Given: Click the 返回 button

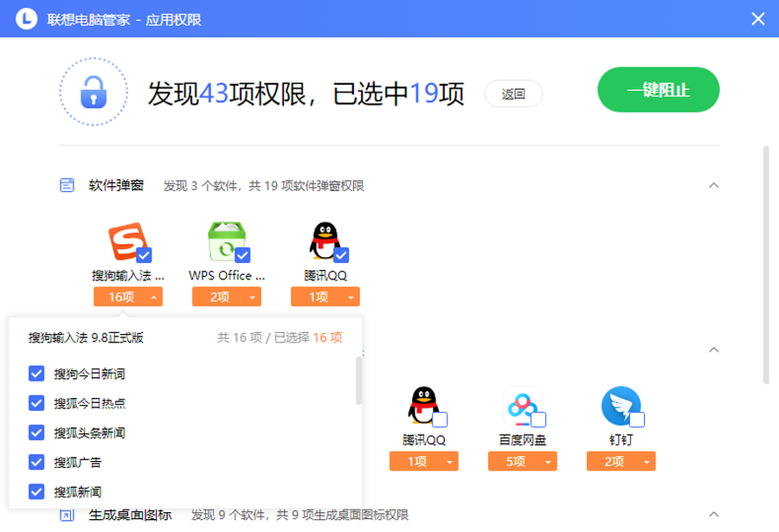Looking at the screenshot, I should [x=513, y=93].
